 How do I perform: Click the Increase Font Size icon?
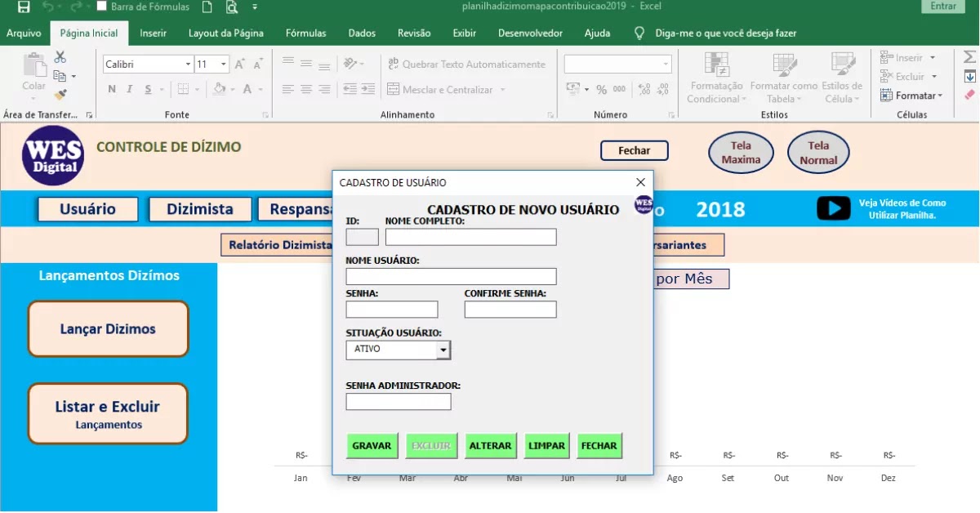coord(240,64)
